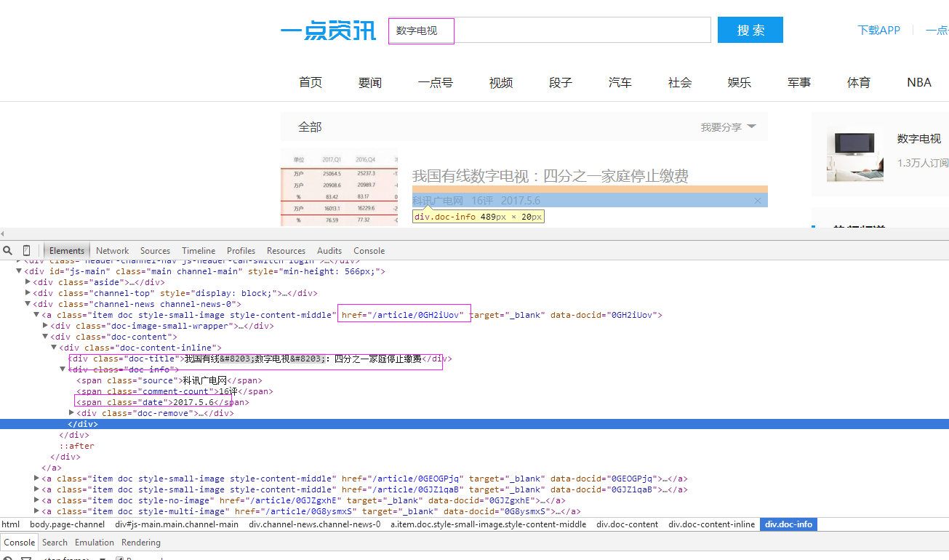Expand the doc-remove div node
Screen dimensions: 949x560
coord(72,413)
